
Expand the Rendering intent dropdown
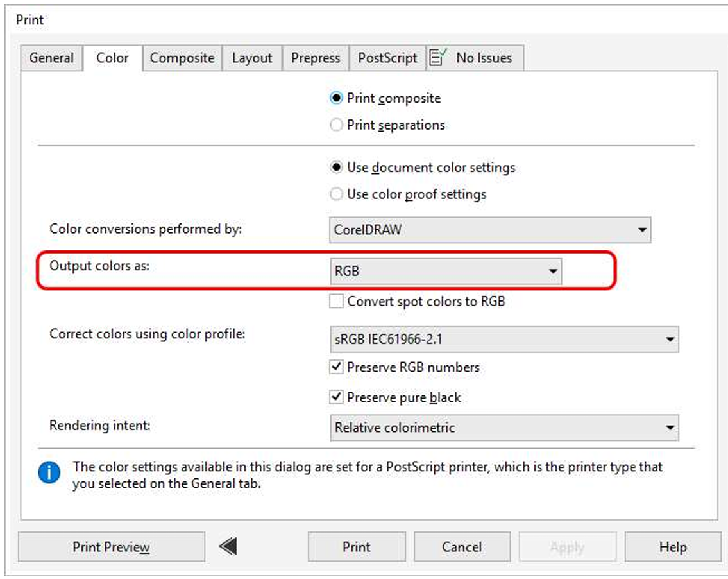[504, 428]
